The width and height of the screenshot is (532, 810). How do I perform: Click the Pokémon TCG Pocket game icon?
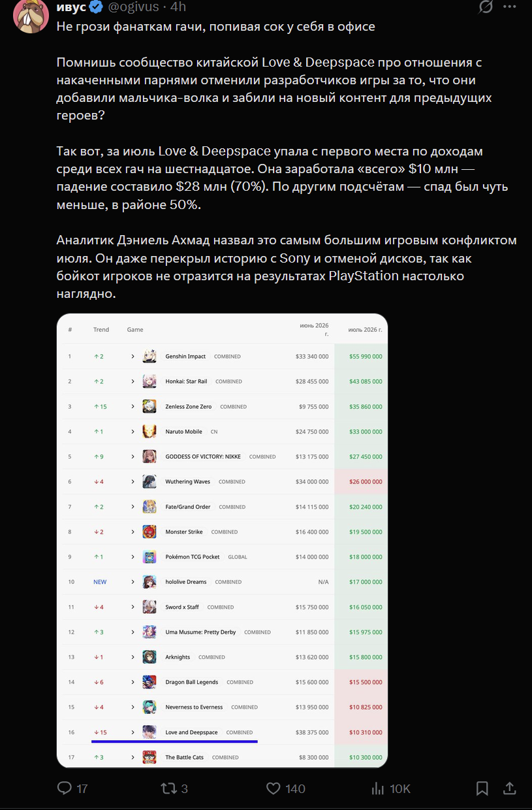[149, 557]
